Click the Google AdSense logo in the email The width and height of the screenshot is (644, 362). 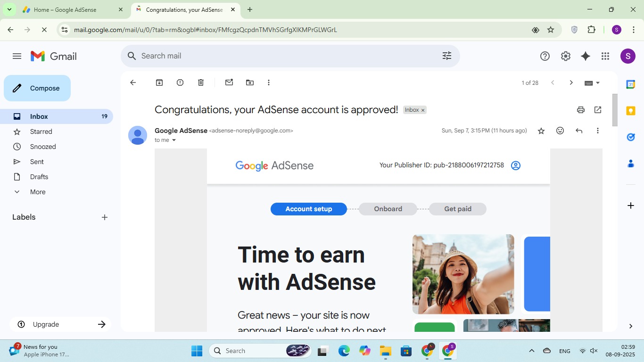(x=274, y=165)
